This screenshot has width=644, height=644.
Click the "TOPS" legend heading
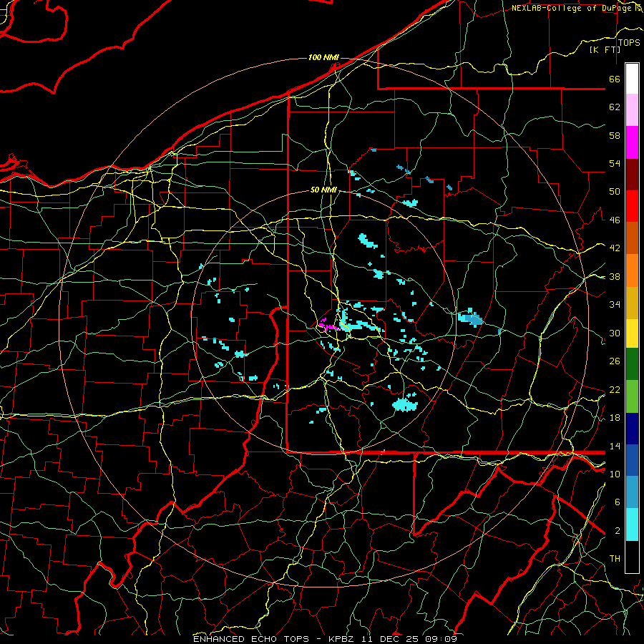629,43
